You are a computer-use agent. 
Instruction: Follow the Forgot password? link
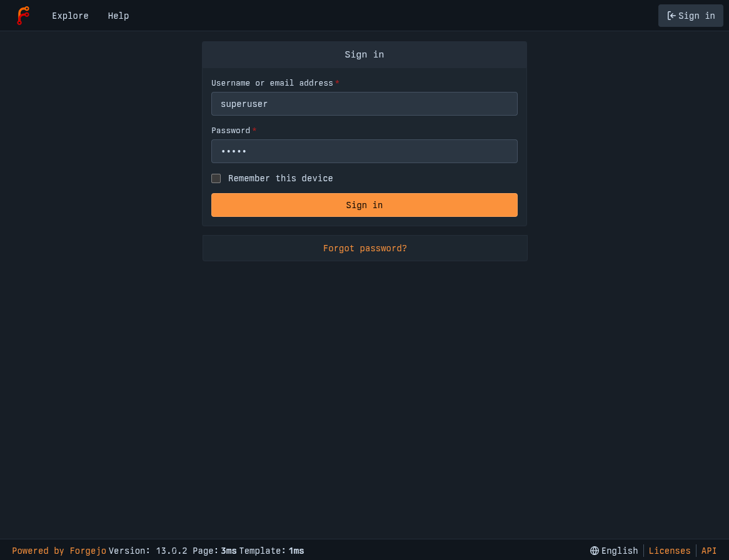click(364, 248)
